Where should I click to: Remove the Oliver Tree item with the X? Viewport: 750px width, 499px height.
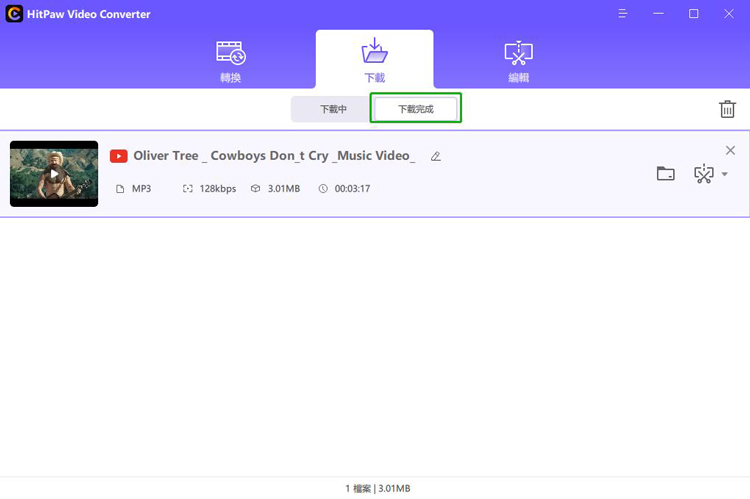[730, 150]
